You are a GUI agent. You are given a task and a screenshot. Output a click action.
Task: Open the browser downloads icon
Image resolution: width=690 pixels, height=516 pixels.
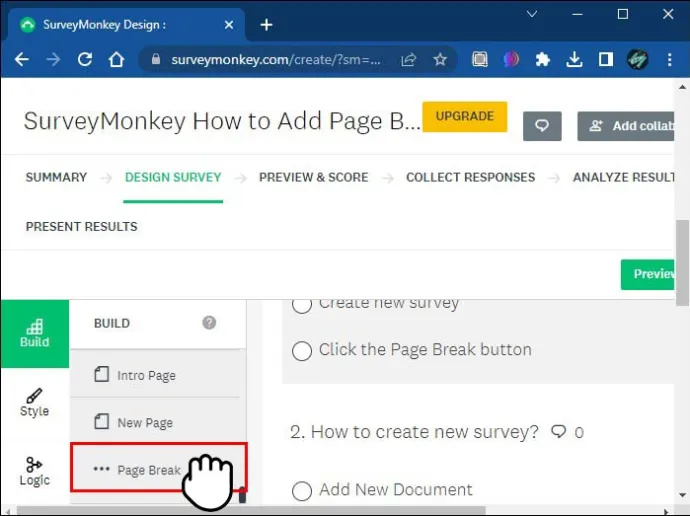[x=574, y=59]
